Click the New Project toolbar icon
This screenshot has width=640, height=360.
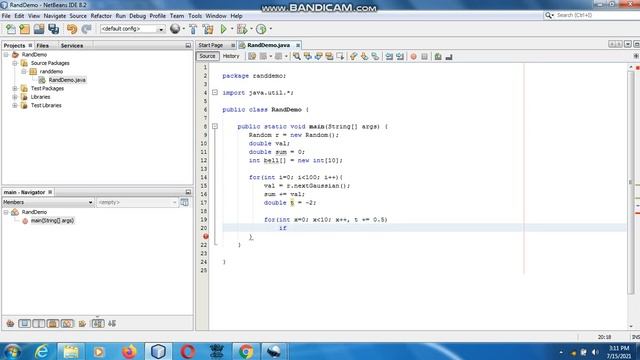24,29
